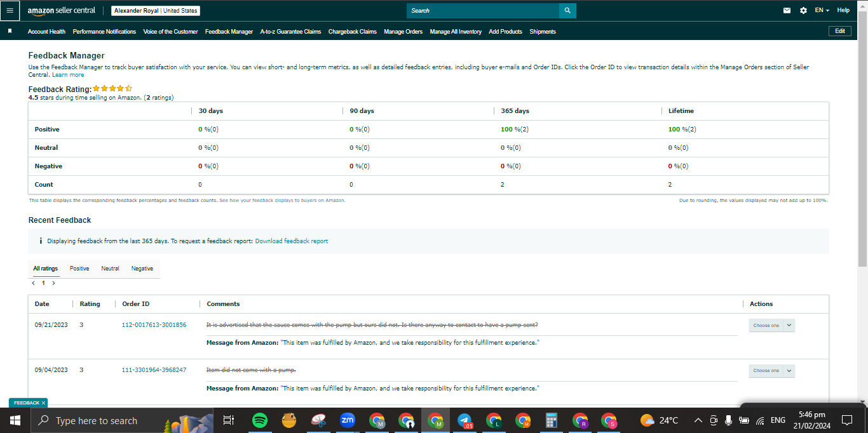Close the FEEDBACK tab with its X
The height and width of the screenshot is (433, 868).
[43, 403]
